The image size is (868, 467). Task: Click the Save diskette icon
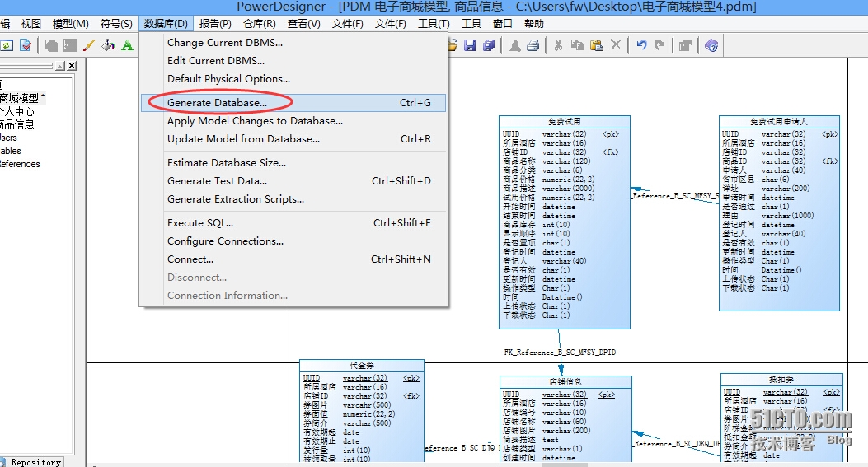point(470,45)
